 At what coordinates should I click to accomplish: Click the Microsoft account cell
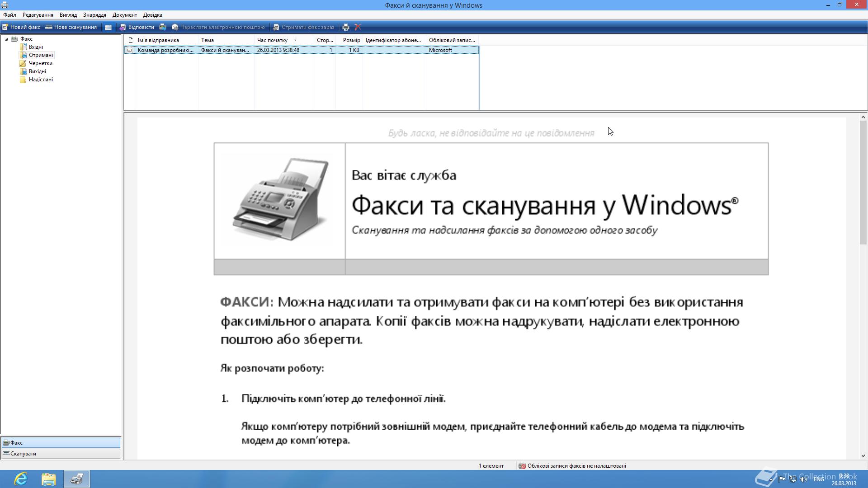(x=440, y=50)
